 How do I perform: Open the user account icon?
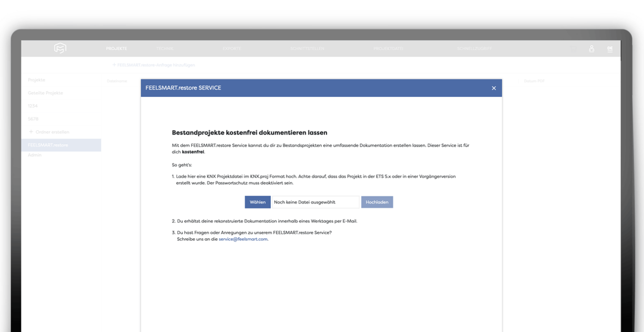(x=592, y=49)
